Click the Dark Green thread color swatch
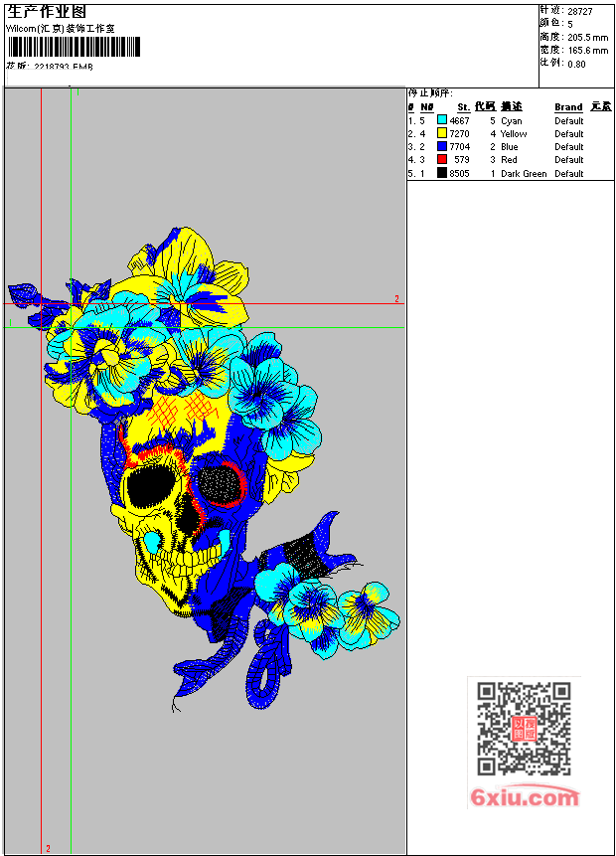Viewport: 616px width, 856px height. click(x=442, y=173)
